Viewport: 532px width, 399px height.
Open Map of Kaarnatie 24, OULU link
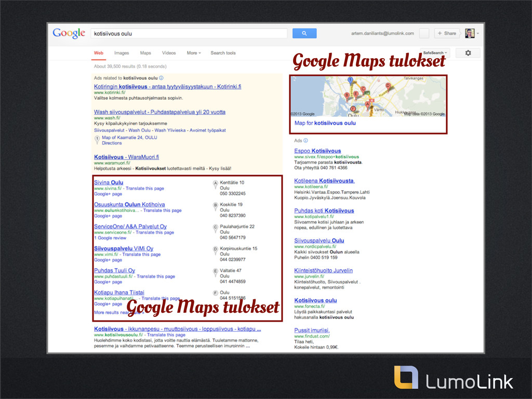point(129,137)
